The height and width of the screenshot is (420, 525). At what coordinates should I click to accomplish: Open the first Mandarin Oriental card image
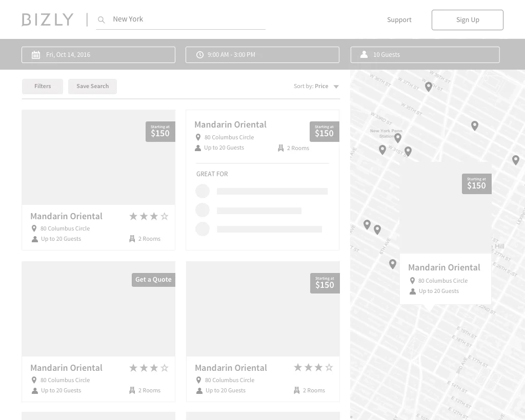(98, 157)
